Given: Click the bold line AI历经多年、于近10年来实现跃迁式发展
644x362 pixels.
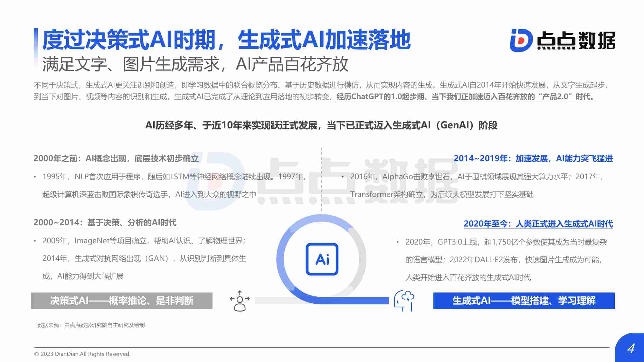Looking at the screenshot, I should click(x=321, y=125).
